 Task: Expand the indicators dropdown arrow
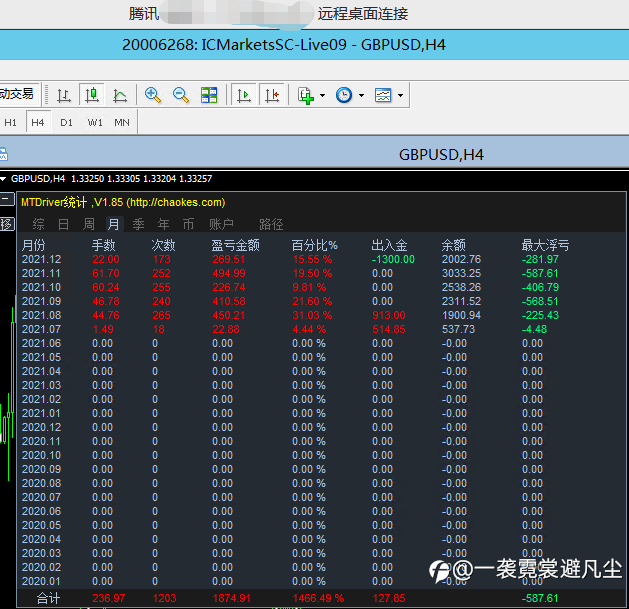point(323,95)
